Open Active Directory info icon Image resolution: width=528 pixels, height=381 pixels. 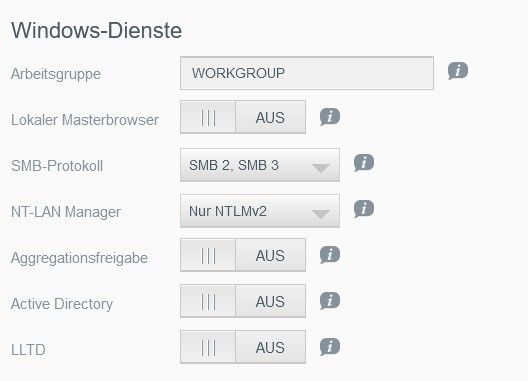pyautogui.click(x=330, y=301)
